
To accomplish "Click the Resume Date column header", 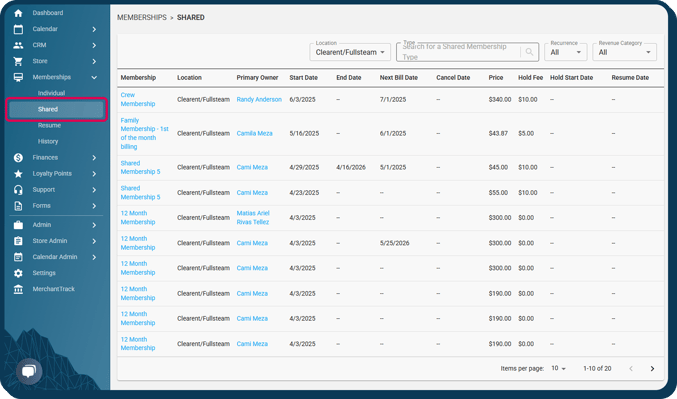I will [630, 78].
